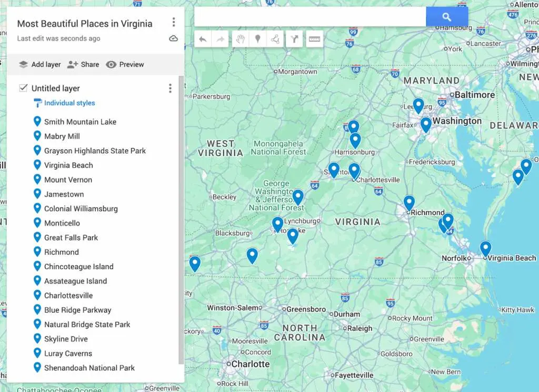The image size is (539, 392).
Task: Open map options three-dot menu beside title
Action: click(x=174, y=22)
